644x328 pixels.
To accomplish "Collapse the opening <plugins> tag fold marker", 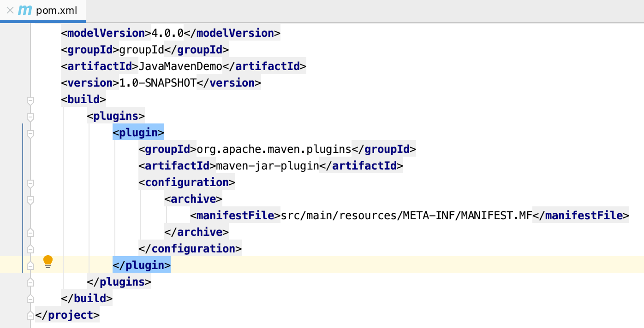I will point(30,117).
